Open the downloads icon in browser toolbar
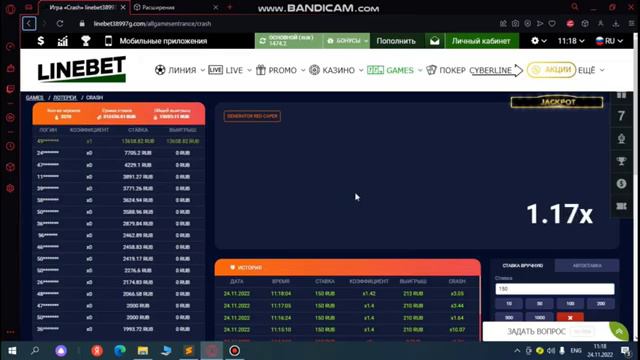The image size is (640, 360). click(616, 24)
